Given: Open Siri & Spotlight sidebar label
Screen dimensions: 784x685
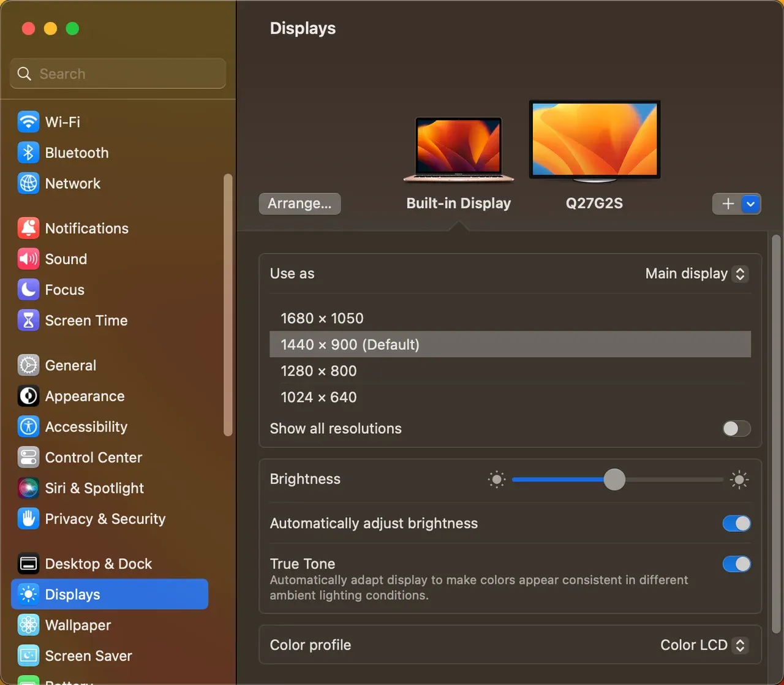Looking at the screenshot, I should pyautogui.click(x=94, y=488).
